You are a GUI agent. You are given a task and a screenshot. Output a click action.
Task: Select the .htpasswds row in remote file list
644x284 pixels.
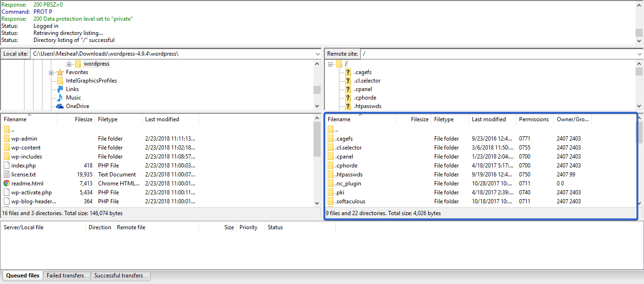click(x=481, y=175)
